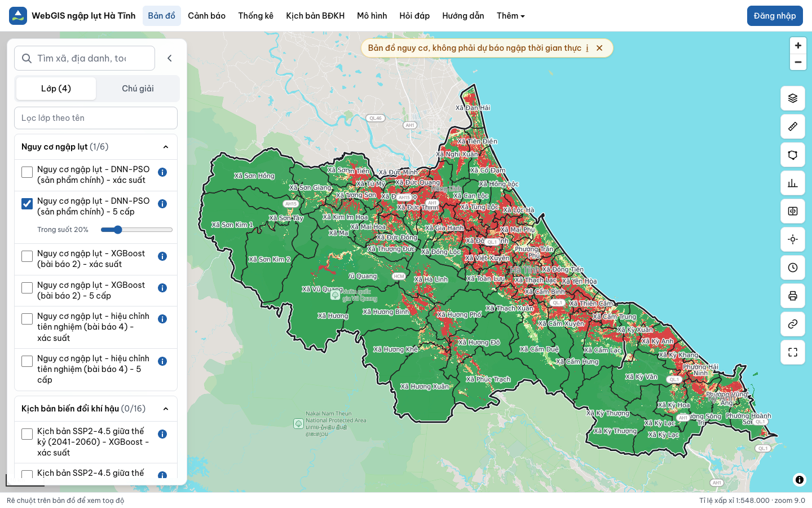812x508 pixels.
Task: Open the Mô hình page
Action: pyautogui.click(x=372, y=16)
